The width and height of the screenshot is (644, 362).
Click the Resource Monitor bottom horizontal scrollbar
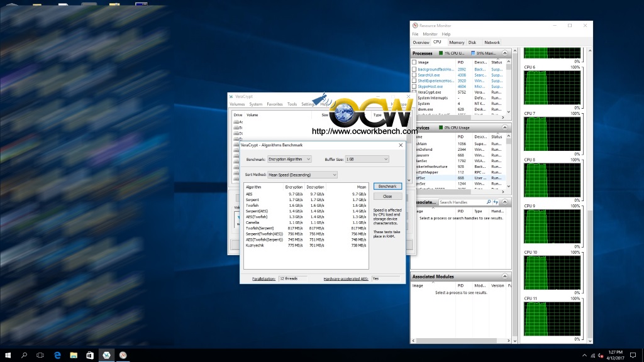pos(461,341)
